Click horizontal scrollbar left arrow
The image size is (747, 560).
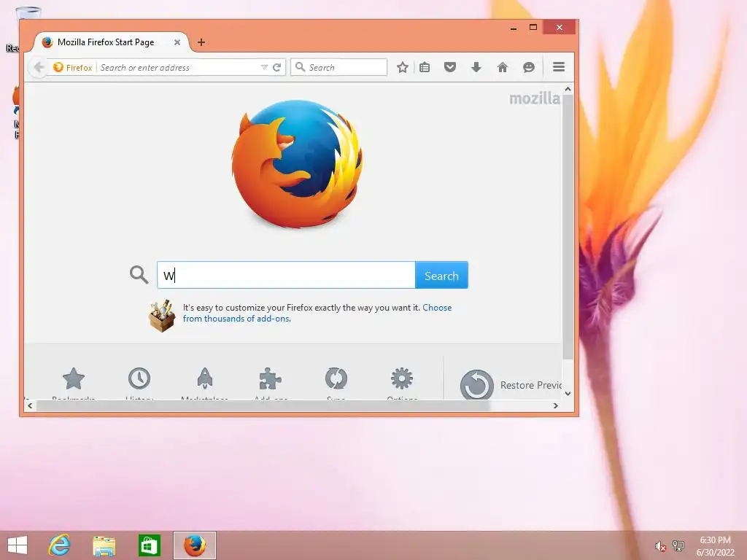click(x=30, y=405)
